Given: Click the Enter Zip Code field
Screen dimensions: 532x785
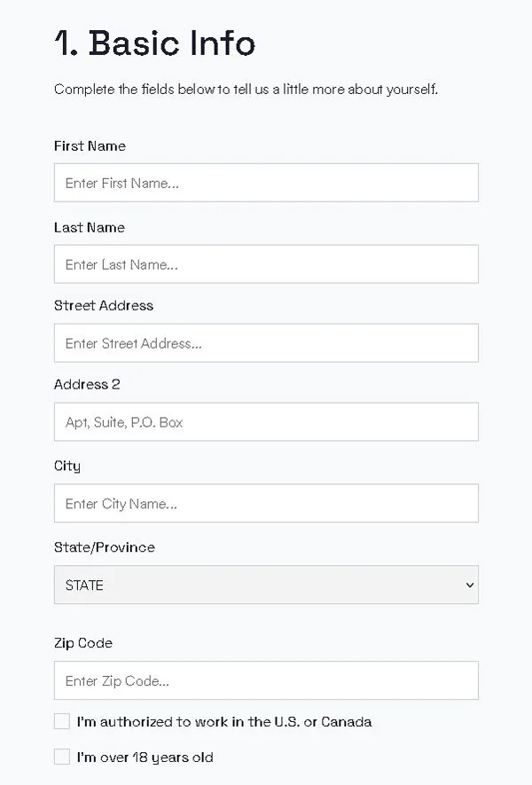Looking at the screenshot, I should (266, 679).
